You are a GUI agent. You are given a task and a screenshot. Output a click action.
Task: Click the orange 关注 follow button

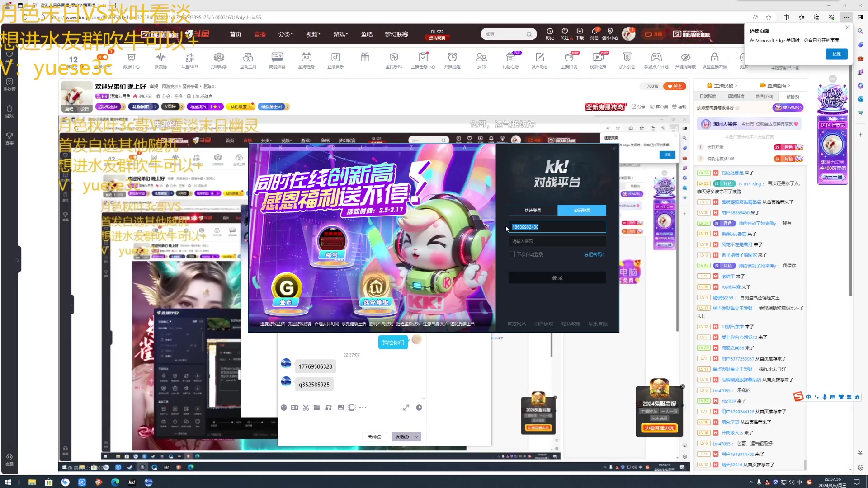[x=675, y=86]
